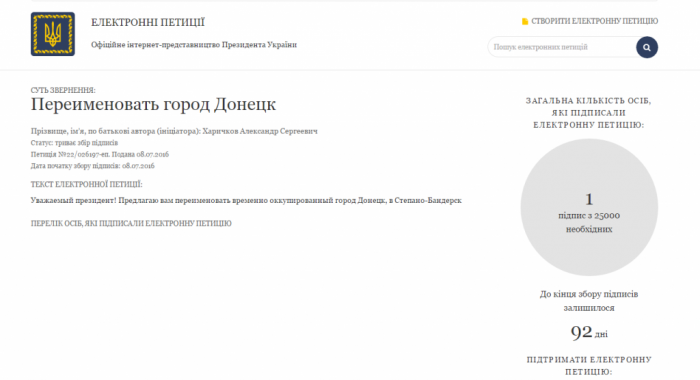
Task: Click the signature count circle showing 1
Action: pyautogui.click(x=589, y=207)
